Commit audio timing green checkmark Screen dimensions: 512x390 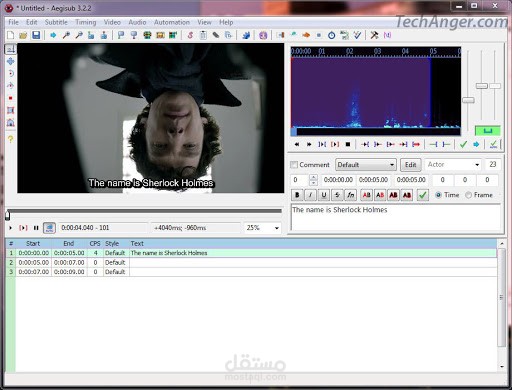point(463,144)
